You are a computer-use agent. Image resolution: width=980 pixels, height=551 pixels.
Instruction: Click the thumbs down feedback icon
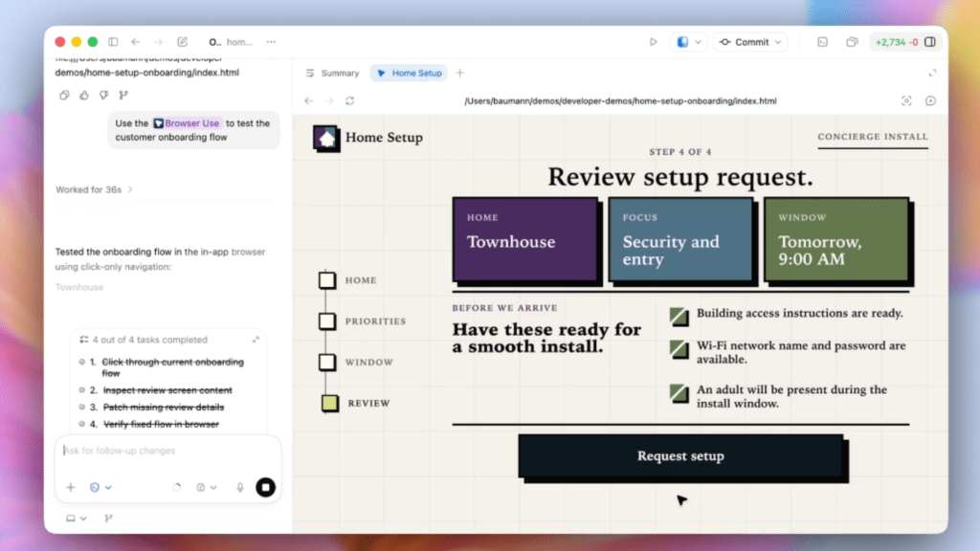coord(103,95)
